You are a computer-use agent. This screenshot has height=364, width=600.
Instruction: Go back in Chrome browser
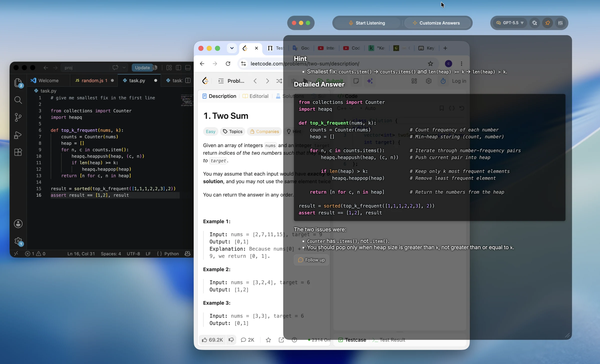202,64
